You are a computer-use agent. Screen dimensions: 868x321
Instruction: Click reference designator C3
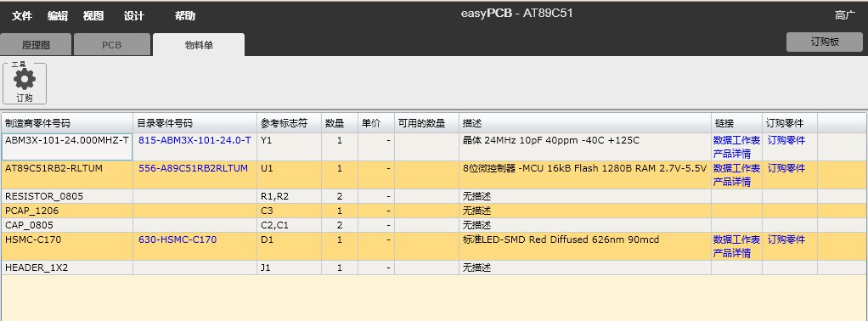[267, 211]
